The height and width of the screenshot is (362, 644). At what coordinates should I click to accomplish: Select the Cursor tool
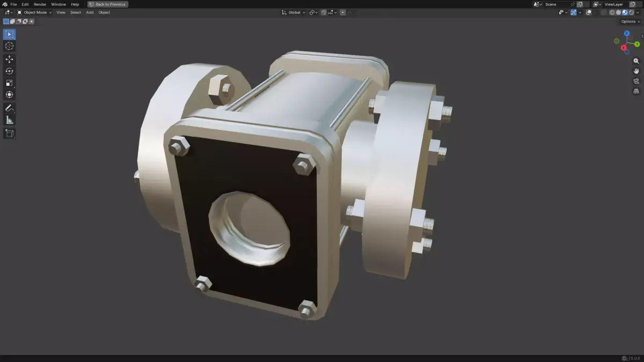[9, 46]
